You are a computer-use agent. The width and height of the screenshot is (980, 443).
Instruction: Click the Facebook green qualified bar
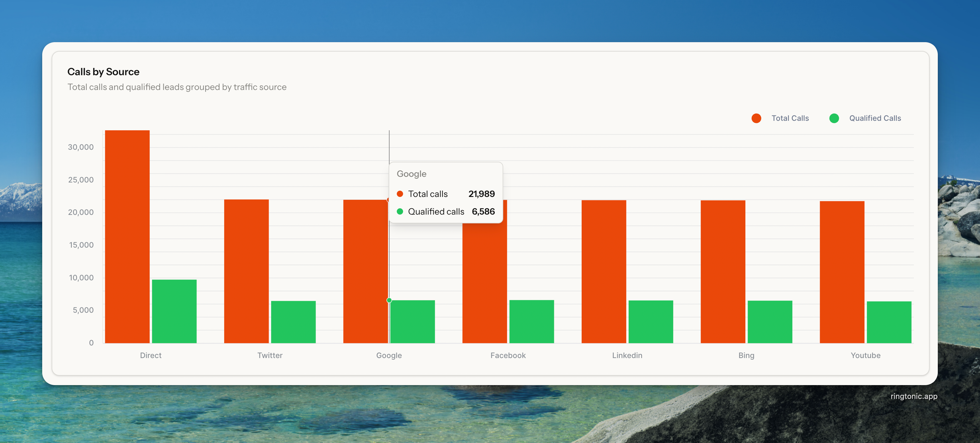pos(531,321)
